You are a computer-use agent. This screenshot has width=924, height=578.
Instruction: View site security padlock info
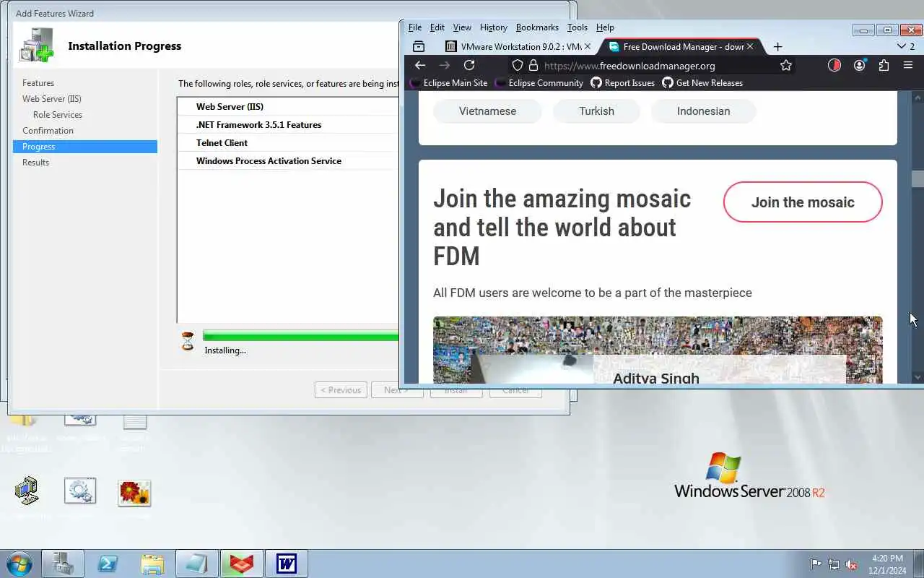(533, 65)
